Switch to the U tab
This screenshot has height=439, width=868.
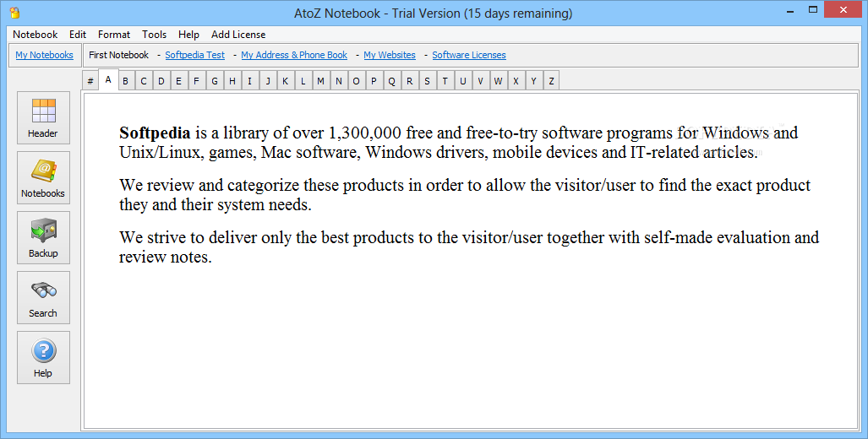pos(462,81)
